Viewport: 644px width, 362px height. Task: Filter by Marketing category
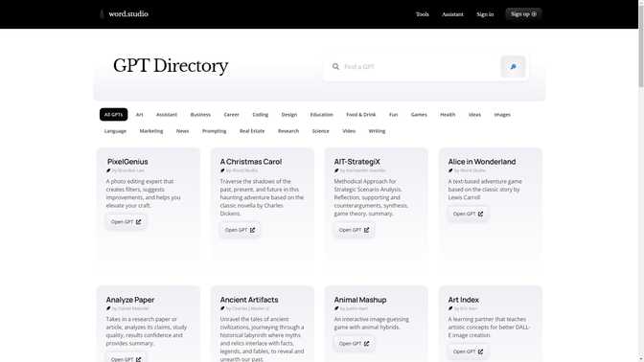click(151, 131)
